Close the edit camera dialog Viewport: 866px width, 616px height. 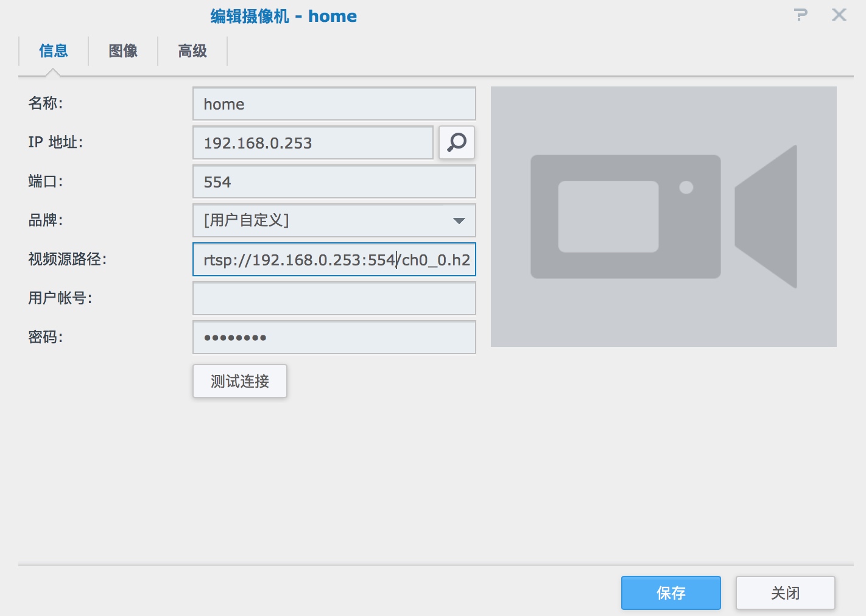coord(839,15)
